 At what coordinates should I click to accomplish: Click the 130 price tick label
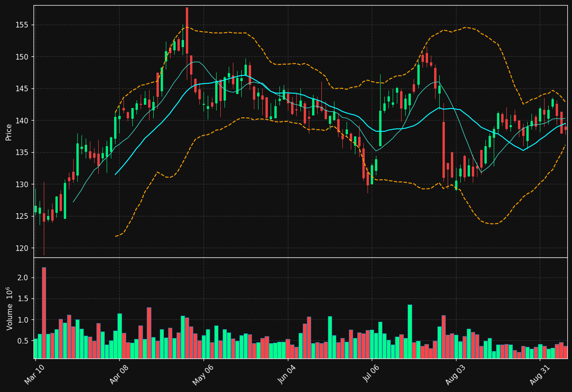23,184
